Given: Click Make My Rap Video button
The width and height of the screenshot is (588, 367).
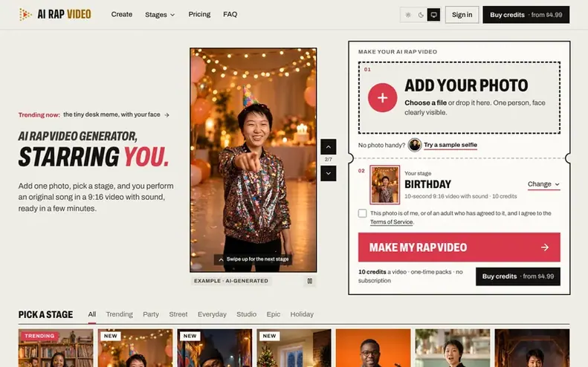Looking at the screenshot, I should (459, 247).
